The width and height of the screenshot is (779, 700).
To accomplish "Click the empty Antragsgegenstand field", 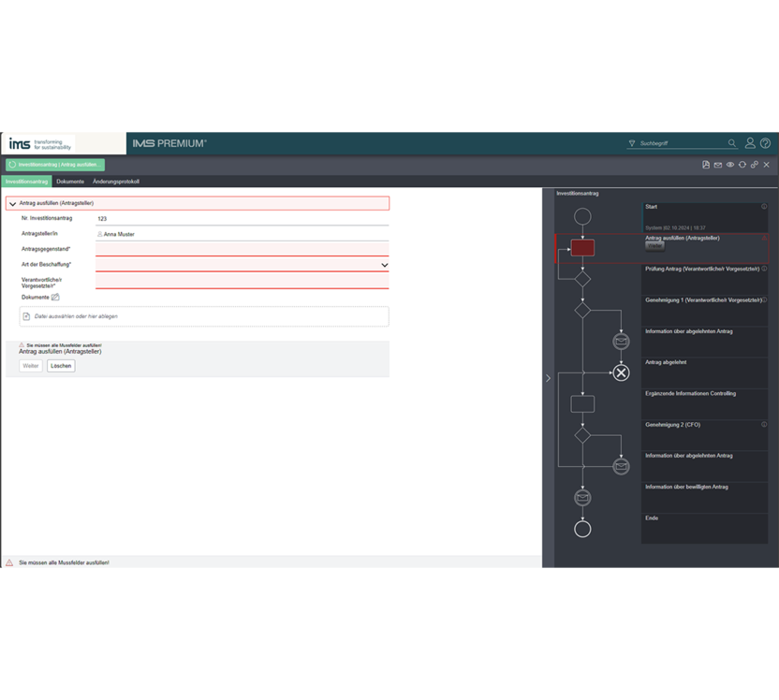I will (242, 249).
